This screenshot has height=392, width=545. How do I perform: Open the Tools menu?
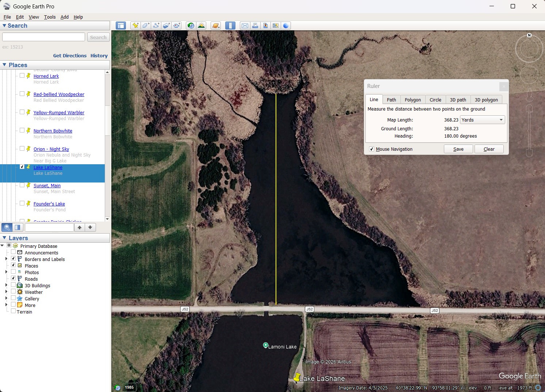(x=50, y=17)
